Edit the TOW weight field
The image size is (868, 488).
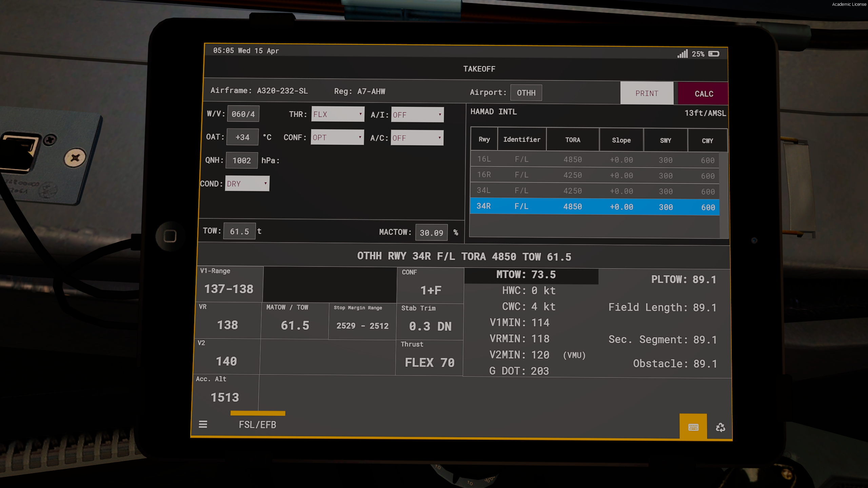(x=239, y=231)
